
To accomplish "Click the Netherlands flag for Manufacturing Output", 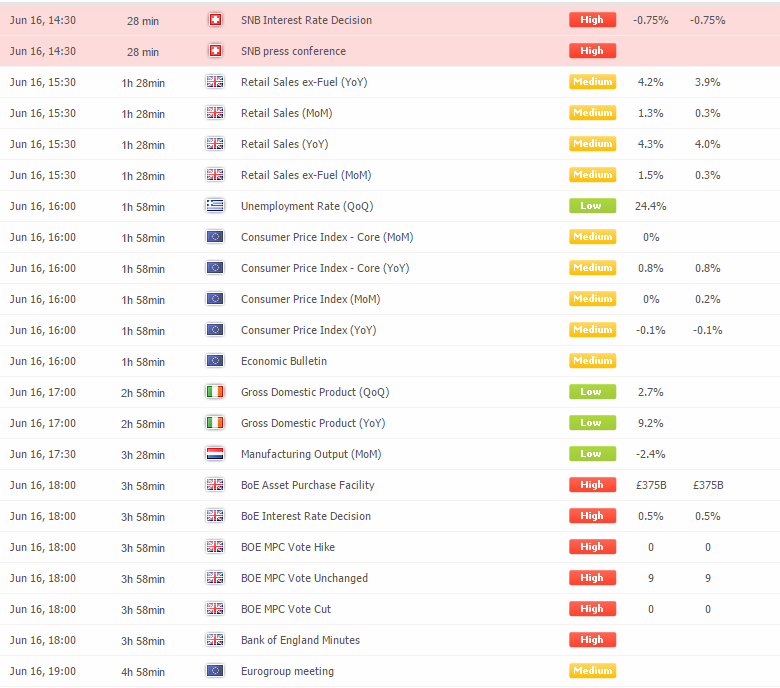I will pos(215,454).
